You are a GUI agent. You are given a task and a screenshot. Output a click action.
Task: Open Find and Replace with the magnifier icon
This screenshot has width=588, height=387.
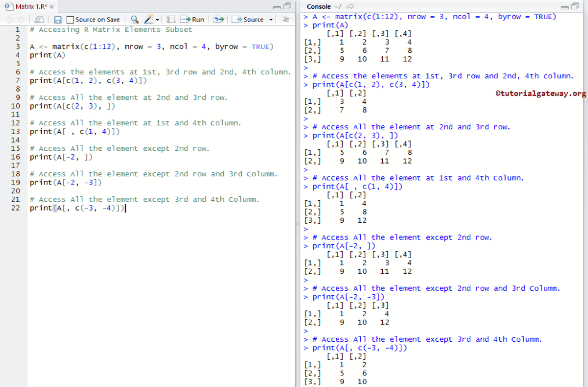[135, 19]
